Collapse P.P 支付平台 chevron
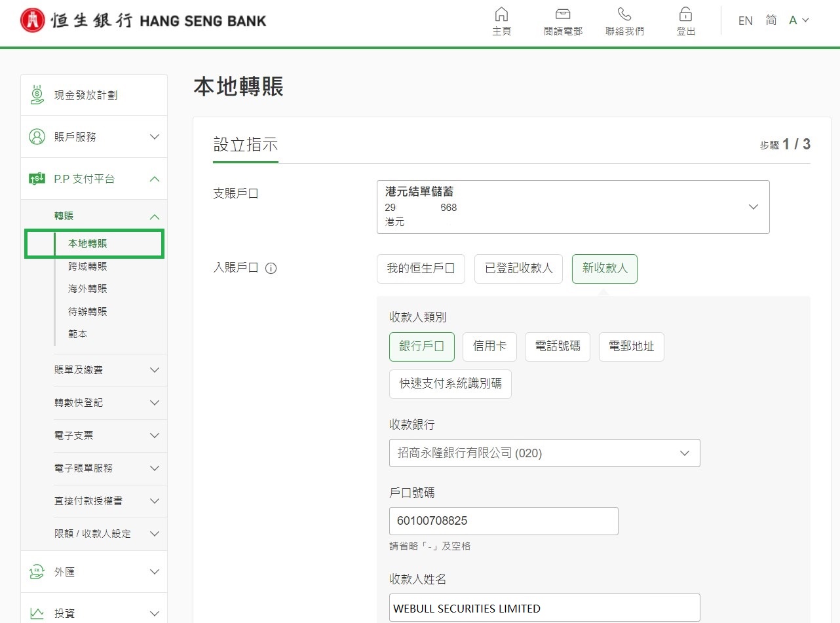Screen dimensions: 840x623 (155, 178)
